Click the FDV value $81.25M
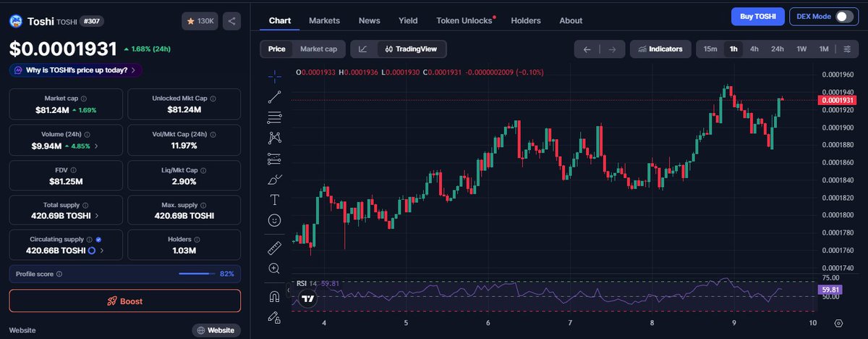 point(66,180)
